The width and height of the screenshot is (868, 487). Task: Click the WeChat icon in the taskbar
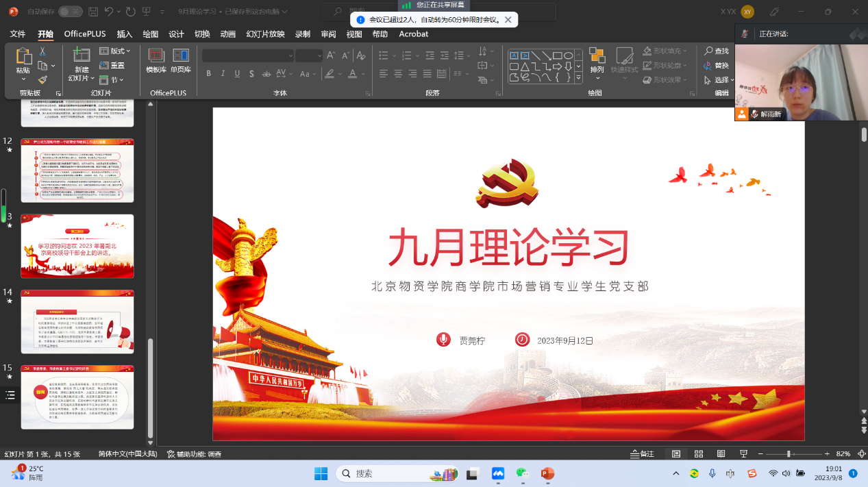[523, 473]
